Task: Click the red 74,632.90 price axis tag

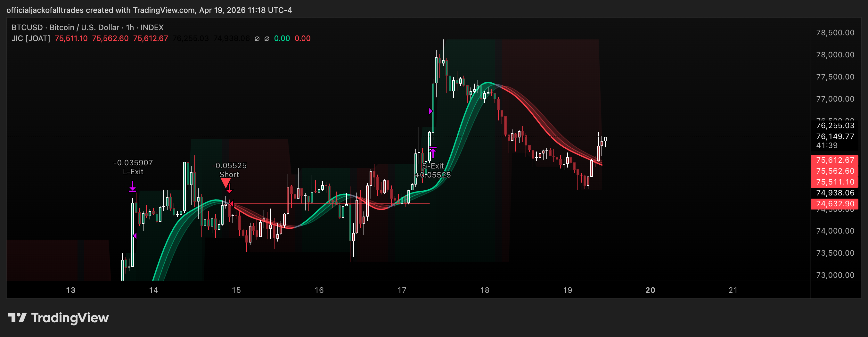Action: (x=835, y=203)
